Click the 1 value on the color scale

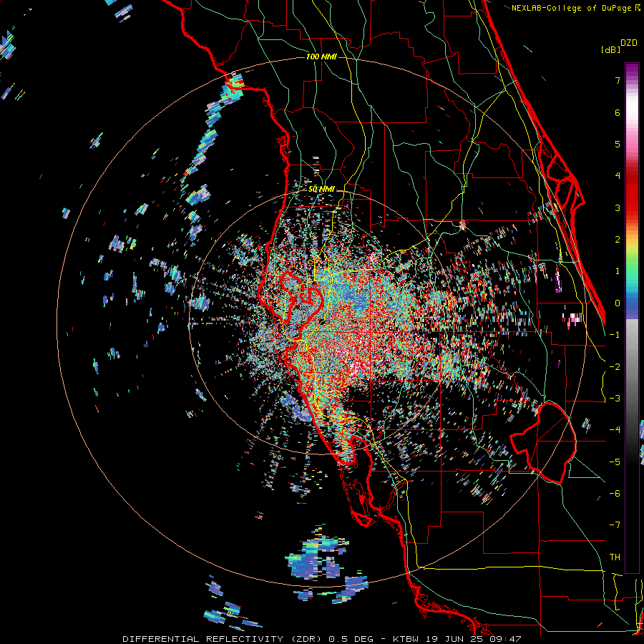[x=618, y=271]
